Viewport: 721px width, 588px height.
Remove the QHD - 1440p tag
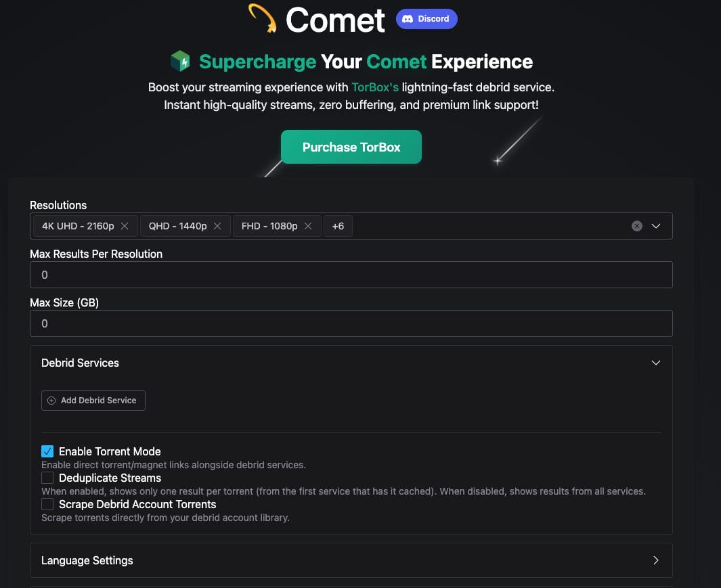tap(217, 226)
